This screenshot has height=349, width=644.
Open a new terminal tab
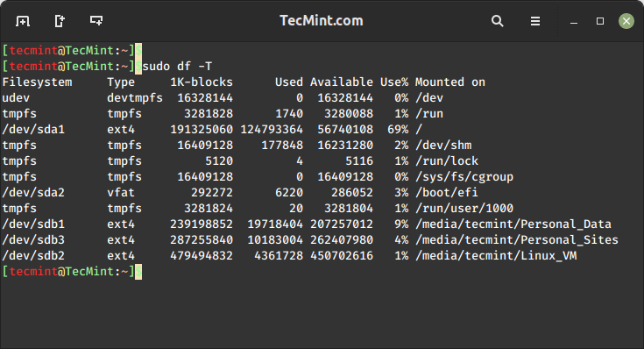point(23,20)
